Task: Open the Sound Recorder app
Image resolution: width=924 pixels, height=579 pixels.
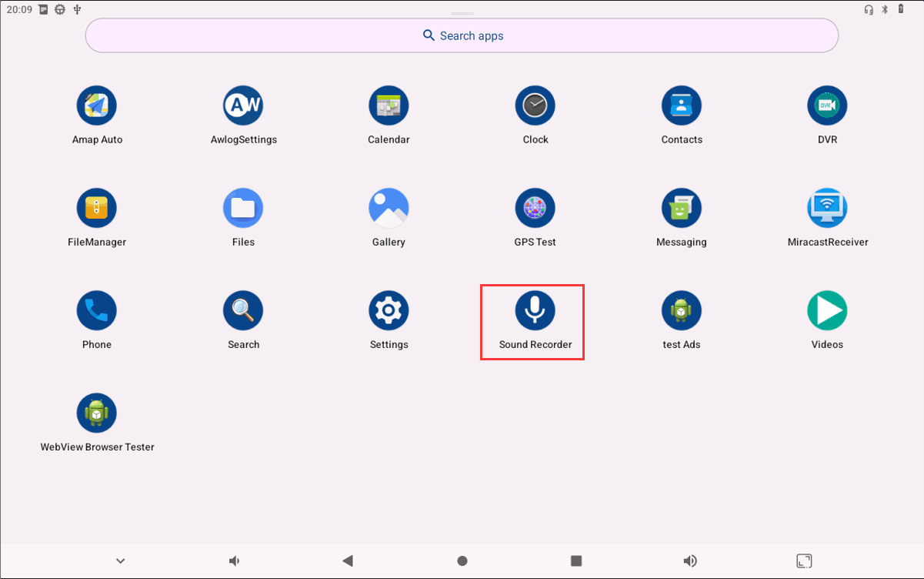Action: coord(535,310)
